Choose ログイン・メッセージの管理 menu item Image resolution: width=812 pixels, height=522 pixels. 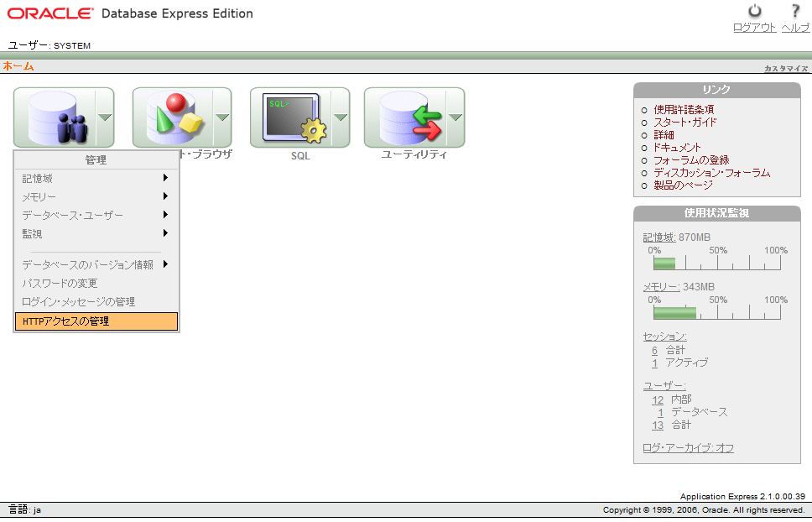tap(96, 301)
